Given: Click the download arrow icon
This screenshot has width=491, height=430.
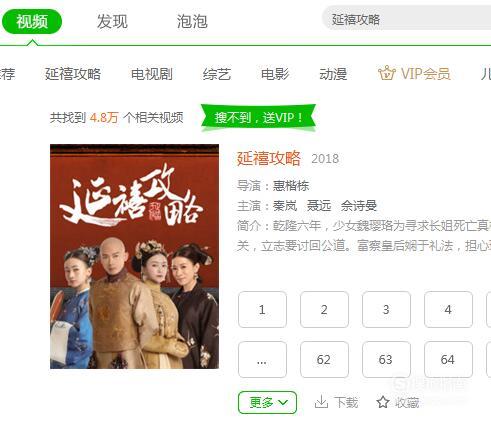Looking at the screenshot, I should [x=321, y=402].
